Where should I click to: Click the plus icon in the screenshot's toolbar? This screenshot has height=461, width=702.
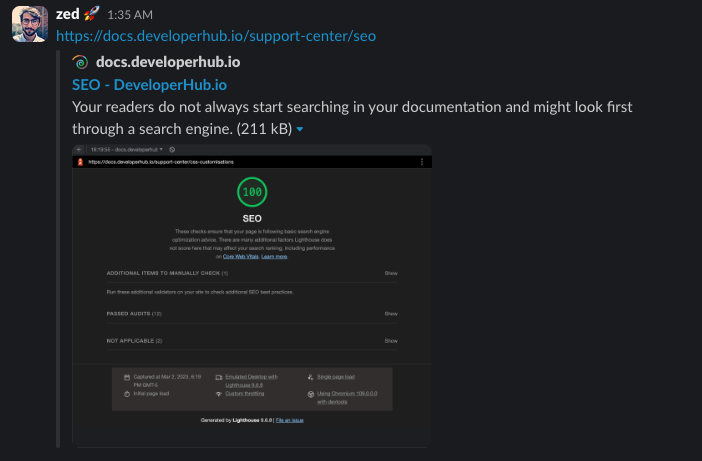pos(79,149)
